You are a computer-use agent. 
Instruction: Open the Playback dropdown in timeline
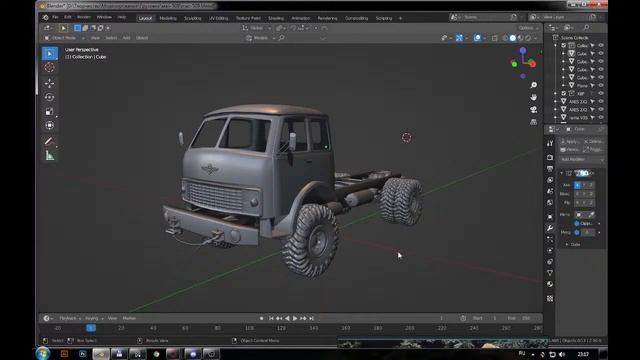click(x=70, y=318)
